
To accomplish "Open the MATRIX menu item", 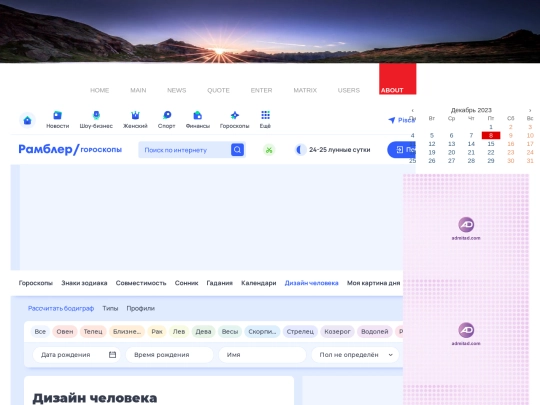I will pos(305,90).
